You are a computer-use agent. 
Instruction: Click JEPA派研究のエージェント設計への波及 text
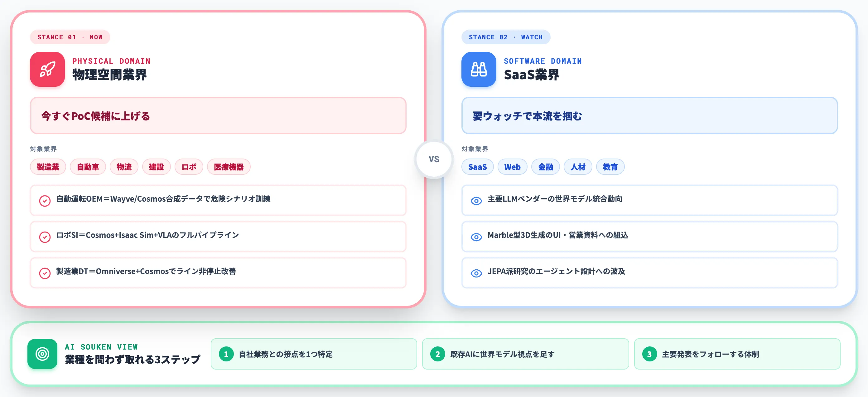[x=556, y=271]
